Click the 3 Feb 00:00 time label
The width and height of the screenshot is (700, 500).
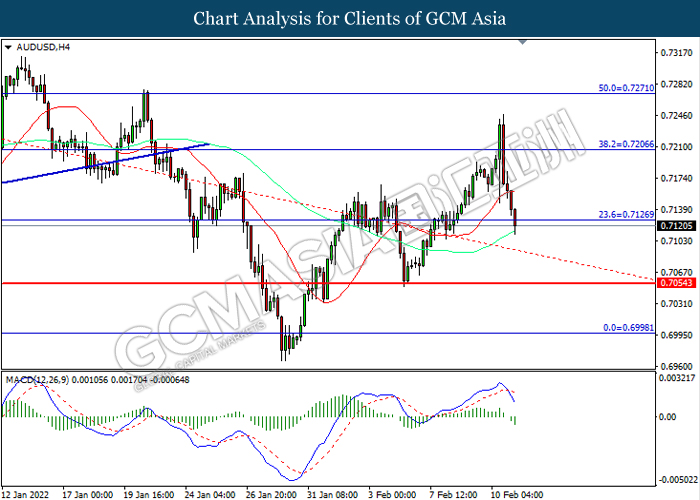coord(392,495)
